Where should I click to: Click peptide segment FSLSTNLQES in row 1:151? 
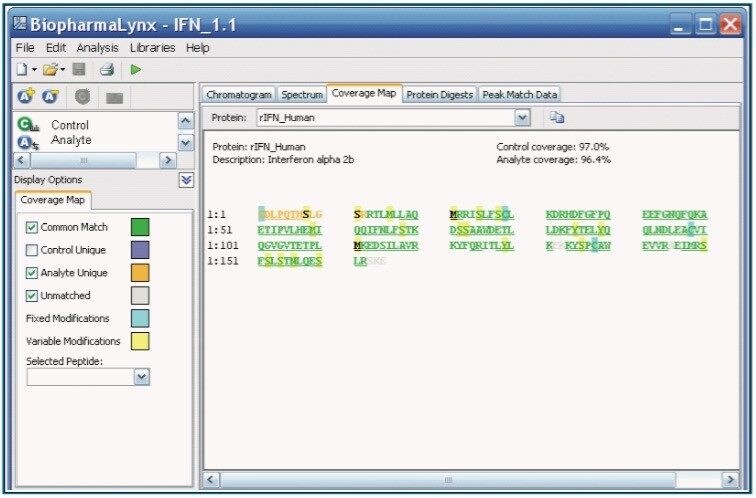click(x=289, y=261)
